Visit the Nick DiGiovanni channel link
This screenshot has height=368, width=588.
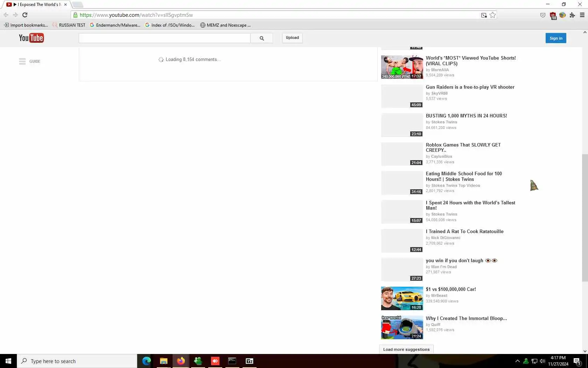point(446,238)
